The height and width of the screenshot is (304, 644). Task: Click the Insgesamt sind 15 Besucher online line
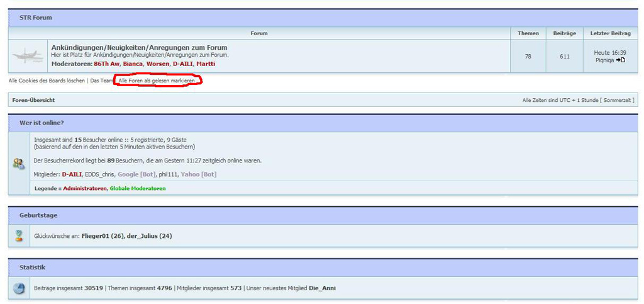[x=110, y=140]
